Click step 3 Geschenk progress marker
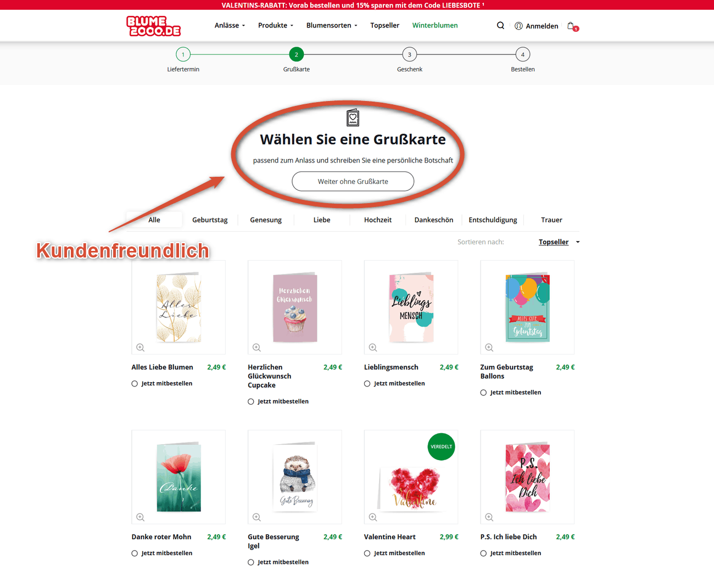The width and height of the screenshot is (714, 588). click(x=409, y=54)
